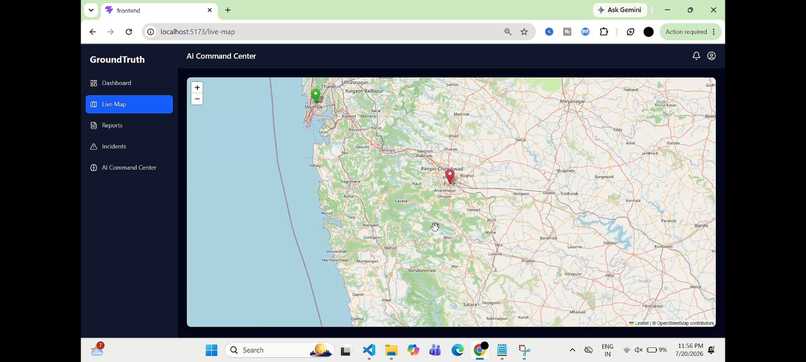Go back in browser history
Screen dimensions: 806x362
(93, 32)
